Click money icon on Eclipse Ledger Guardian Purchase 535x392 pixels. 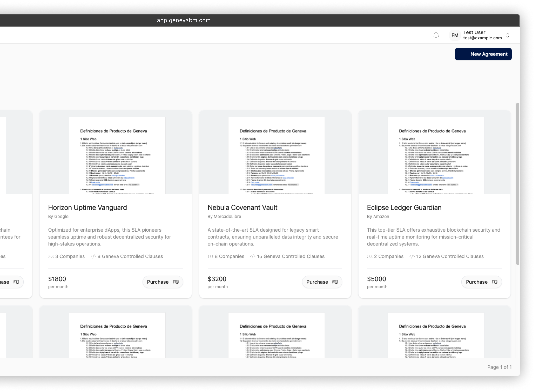pyautogui.click(x=494, y=282)
